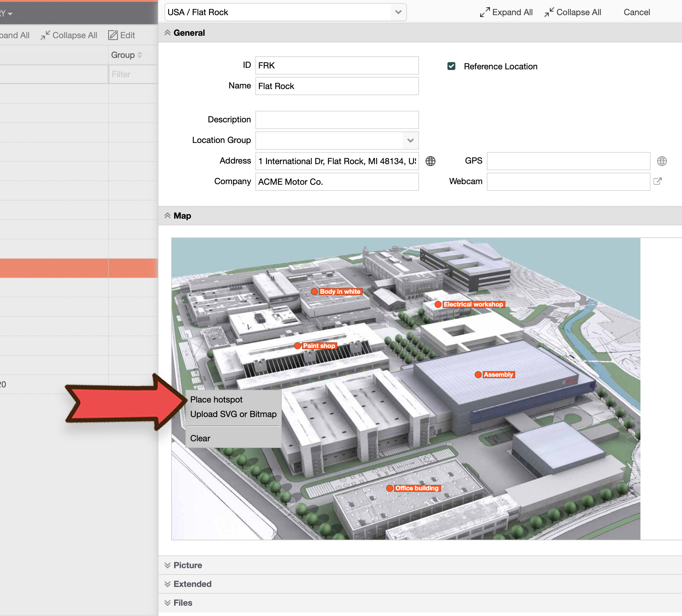This screenshot has width=682, height=616.
Task: Click into the Address field
Action: (x=337, y=161)
